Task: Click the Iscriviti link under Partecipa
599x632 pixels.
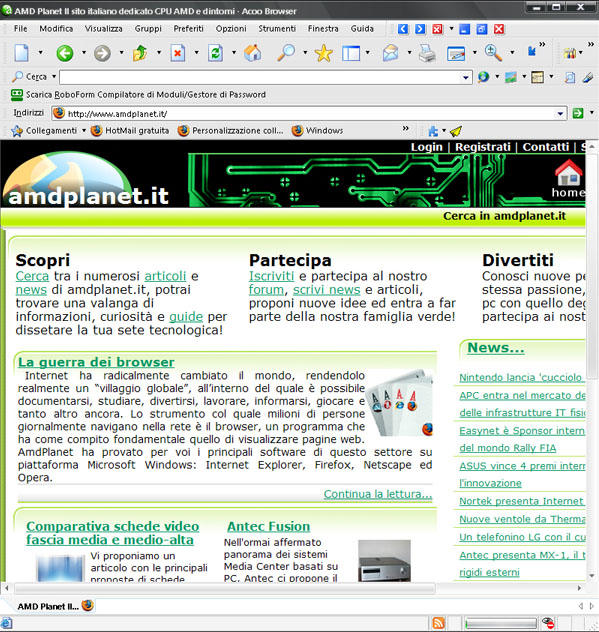Action: tap(271, 276)
